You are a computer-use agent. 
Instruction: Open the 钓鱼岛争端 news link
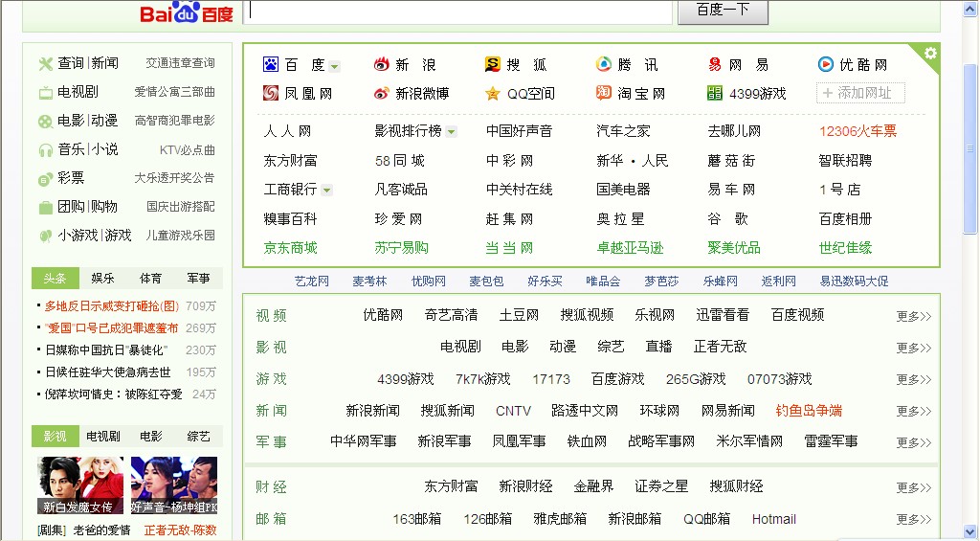809,411
